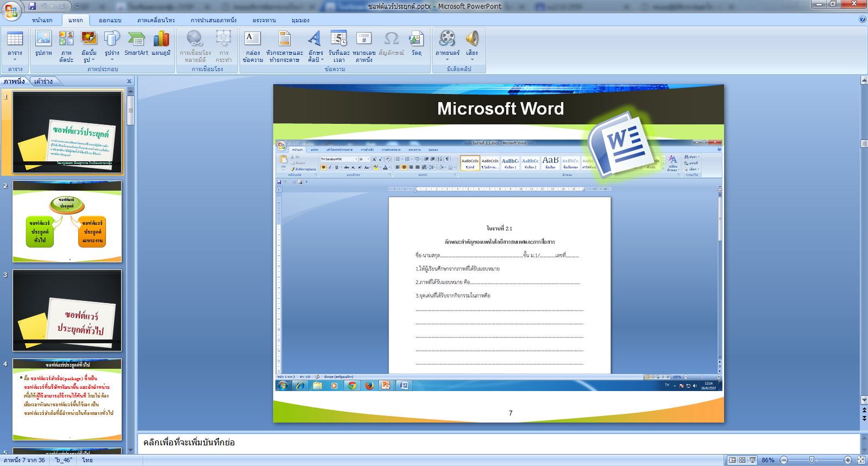Expand the อัลบั้มรูป dropdown arrow
The height and width of the screenshot is (466, 868).
[x=93, y=60]
